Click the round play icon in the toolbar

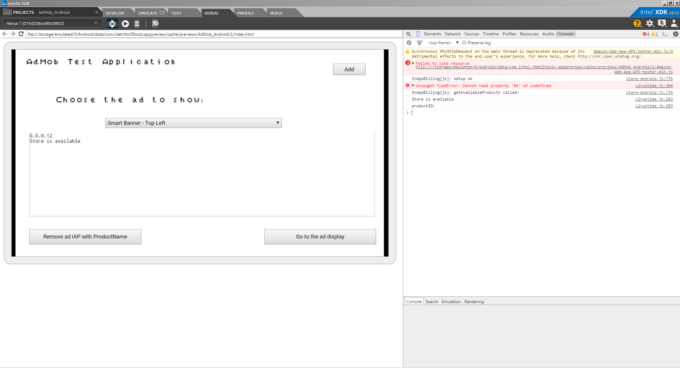[x=125, y=24]
